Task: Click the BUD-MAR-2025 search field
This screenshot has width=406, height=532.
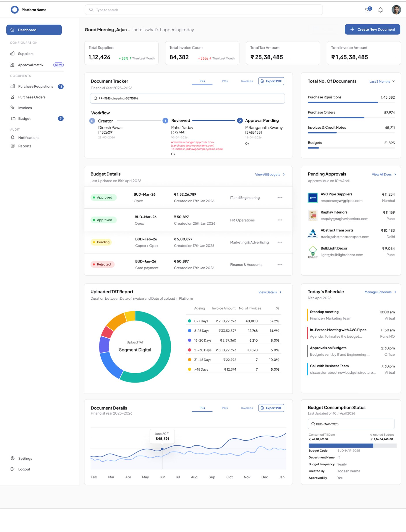Action: pyautogui.click(x=351, y=424)
